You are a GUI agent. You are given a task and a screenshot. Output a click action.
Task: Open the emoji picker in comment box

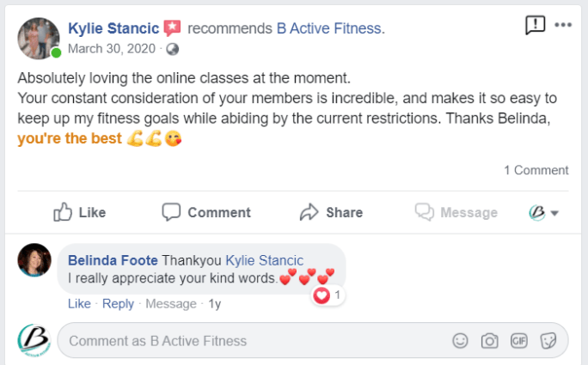pyautogui.click(x=461, y=341)
